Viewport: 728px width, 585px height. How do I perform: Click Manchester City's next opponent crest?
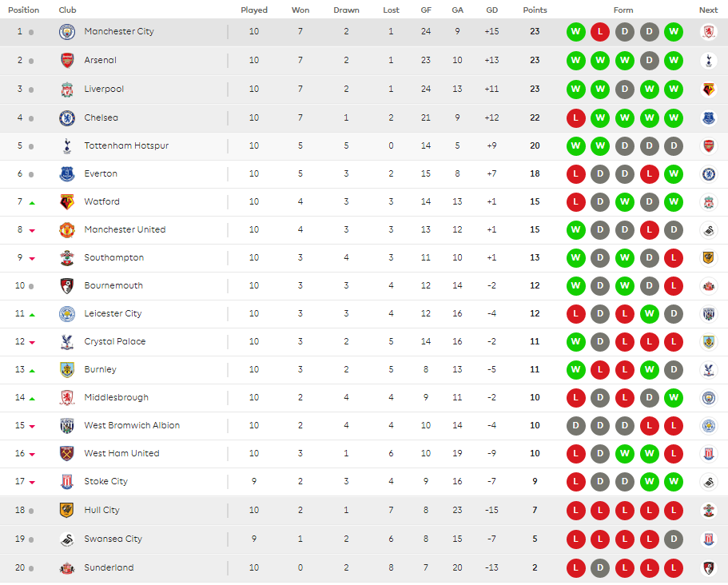(x=708, y=32)
